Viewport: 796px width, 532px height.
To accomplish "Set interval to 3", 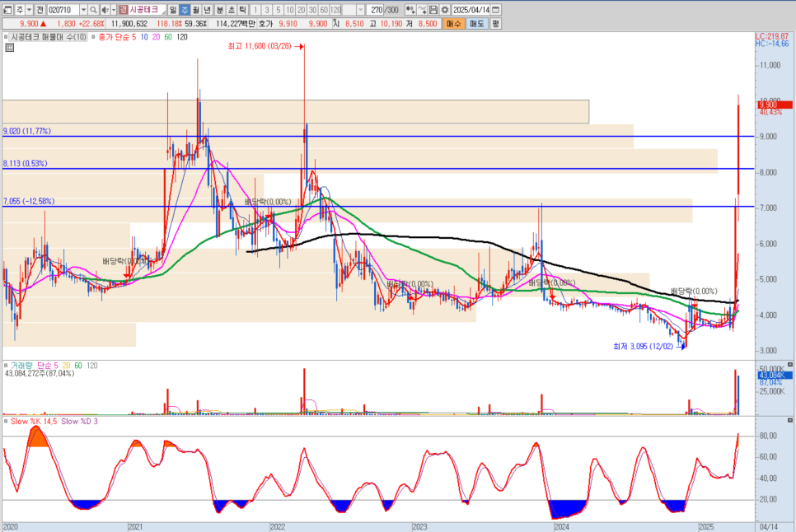I will click(x=267, y=10).
